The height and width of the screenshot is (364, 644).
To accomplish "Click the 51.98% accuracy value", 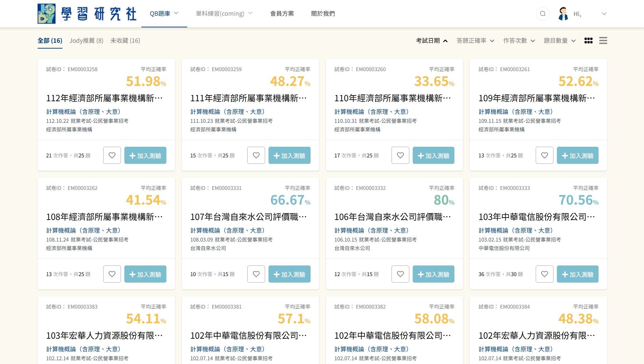I will click(x=146, y=81).
